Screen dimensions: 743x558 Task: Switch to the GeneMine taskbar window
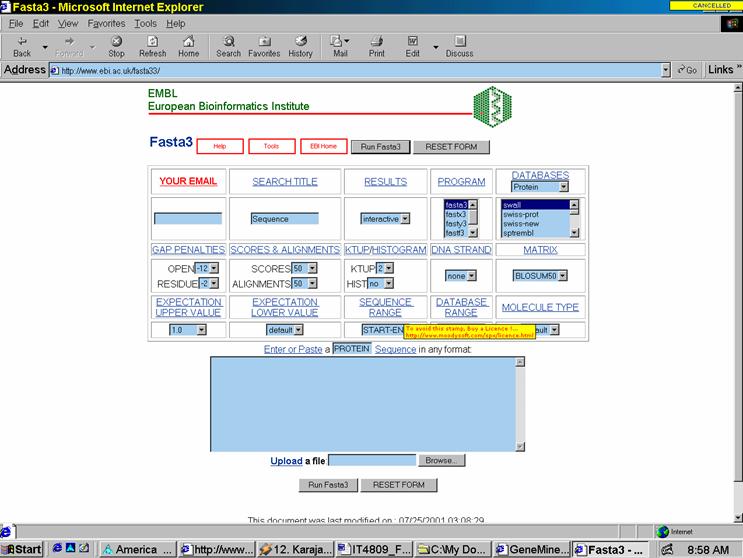[x=531, y=549]
